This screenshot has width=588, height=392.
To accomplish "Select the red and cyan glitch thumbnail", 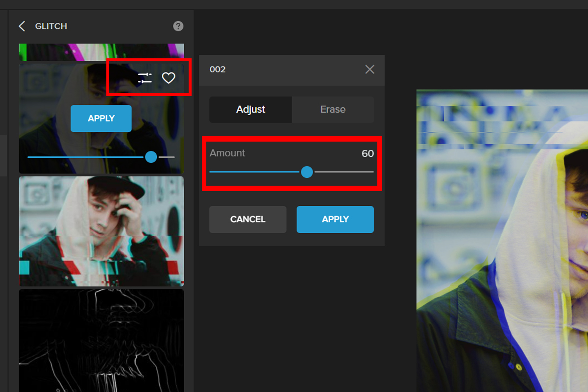I will 101,231.
